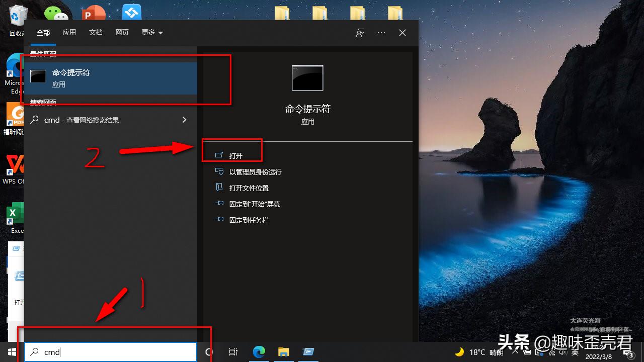The width and height of the screenshot is (644, 362).
Task: Open File Explorer from the taskbar
Action: click(x=283, y=352)
